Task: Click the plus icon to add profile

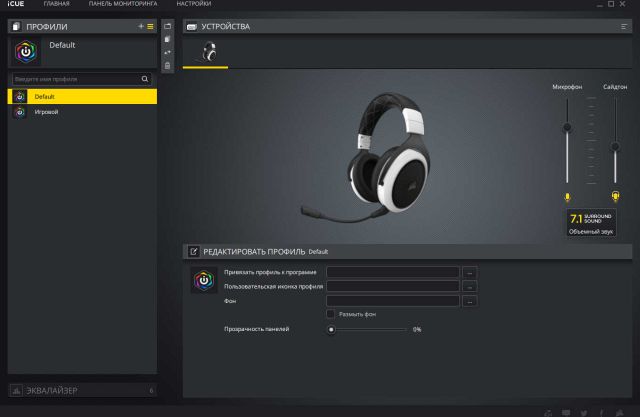Action: click(x=141, y=26)
